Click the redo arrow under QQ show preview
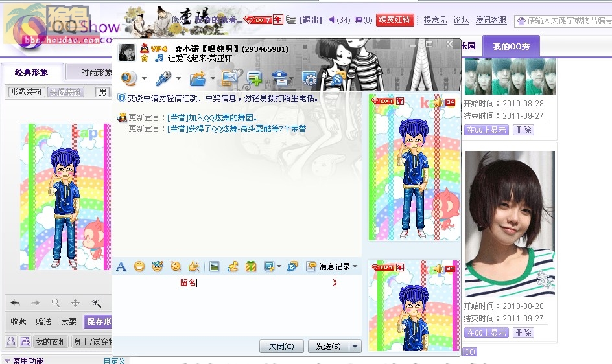 tap(36, 302)
